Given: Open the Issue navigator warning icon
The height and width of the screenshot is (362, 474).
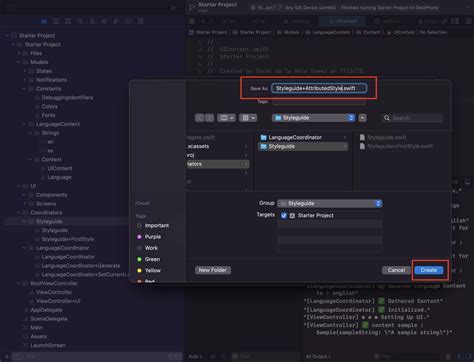Looking at the screenshot, I should click(x=92, y=21).
